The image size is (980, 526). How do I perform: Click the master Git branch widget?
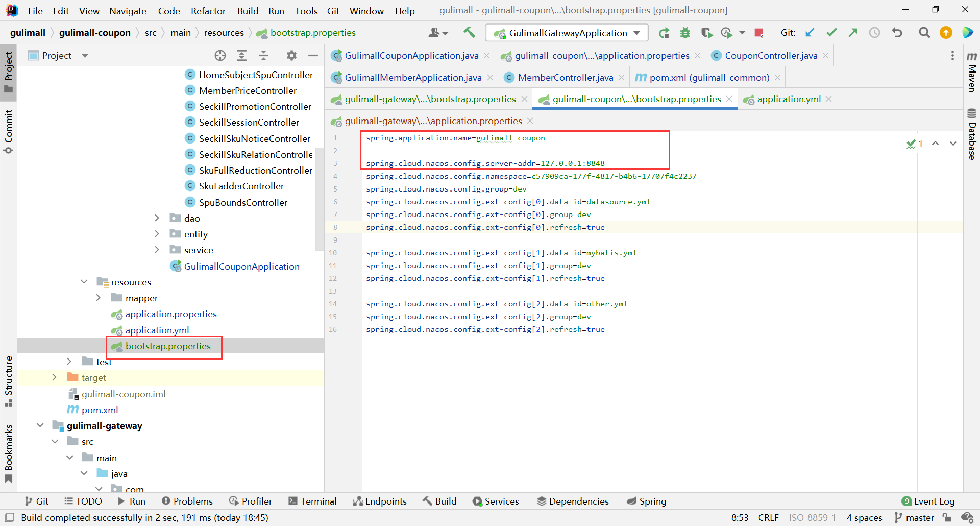click(x=914, y=517)
